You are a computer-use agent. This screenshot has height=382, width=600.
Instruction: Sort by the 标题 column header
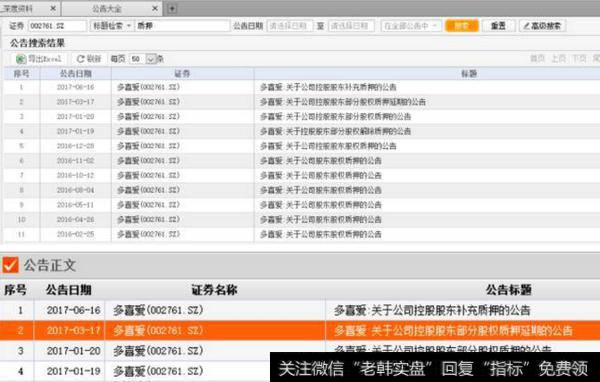pos(468,73)
